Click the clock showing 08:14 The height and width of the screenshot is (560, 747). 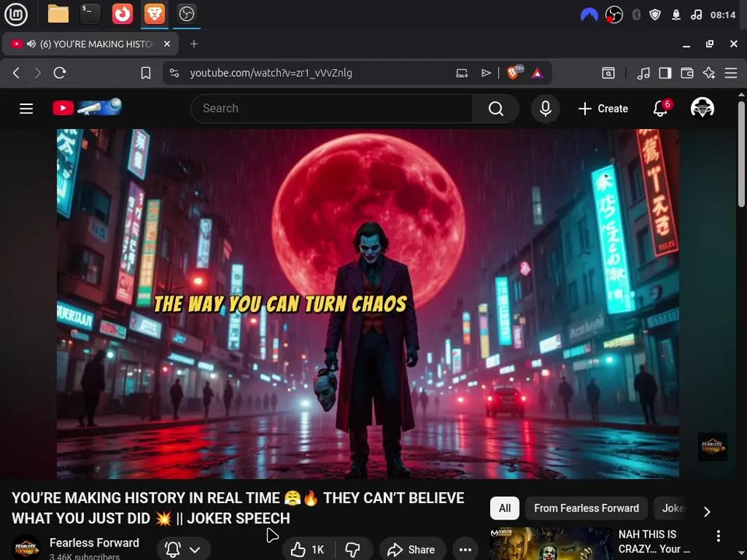point(723,15)
